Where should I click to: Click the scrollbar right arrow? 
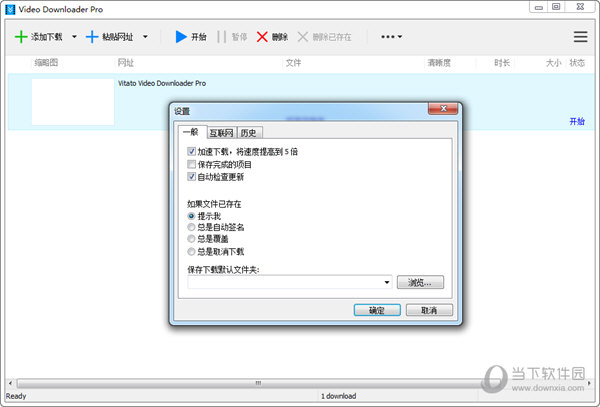(589, 383)
